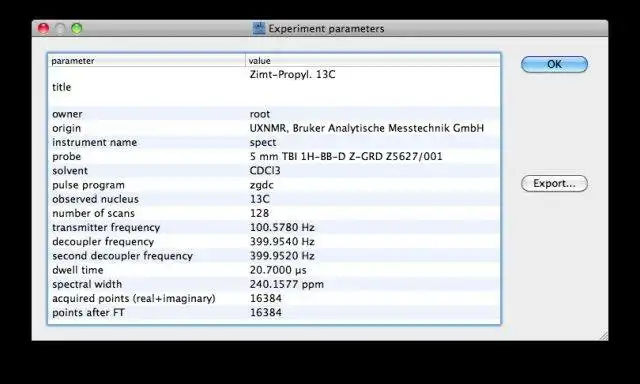Select the solvent value CDCl3

[x=265, y=171]
